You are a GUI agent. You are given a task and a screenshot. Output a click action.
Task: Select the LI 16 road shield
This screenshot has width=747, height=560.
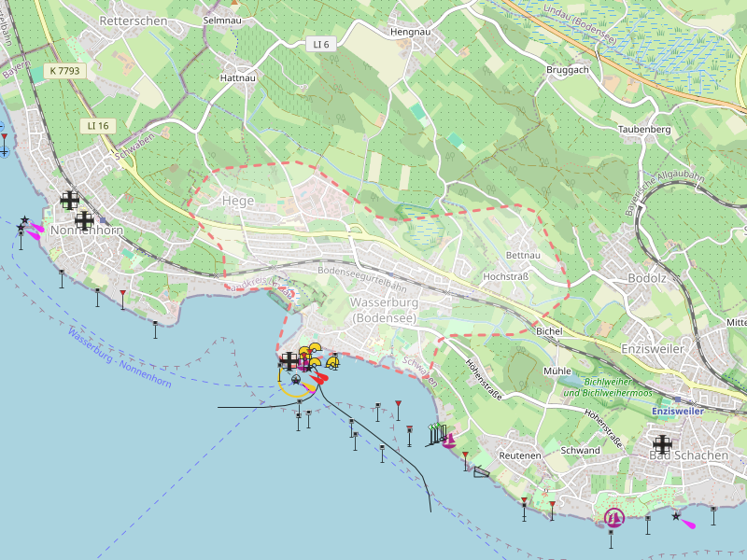(x=98, y=125)
